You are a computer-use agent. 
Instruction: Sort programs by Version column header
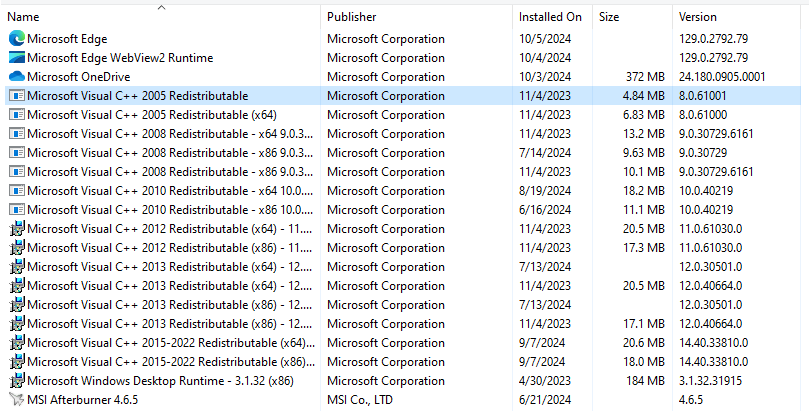[x=698, y=17]
